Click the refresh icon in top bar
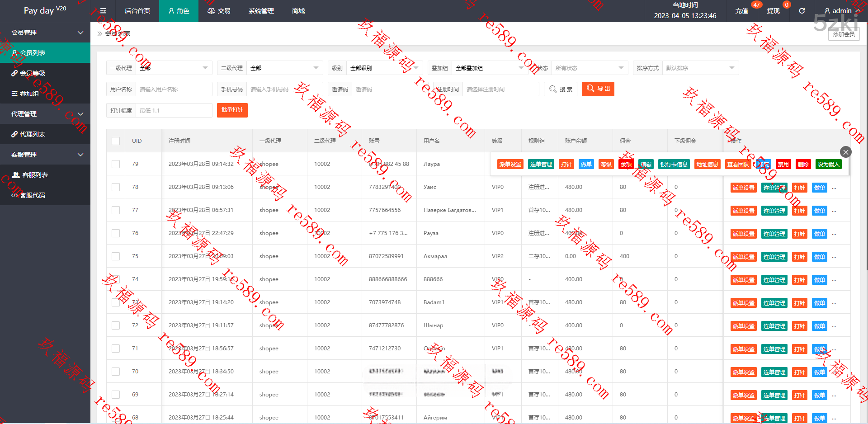The image size is (868, 424). click(x=802, y=11)
